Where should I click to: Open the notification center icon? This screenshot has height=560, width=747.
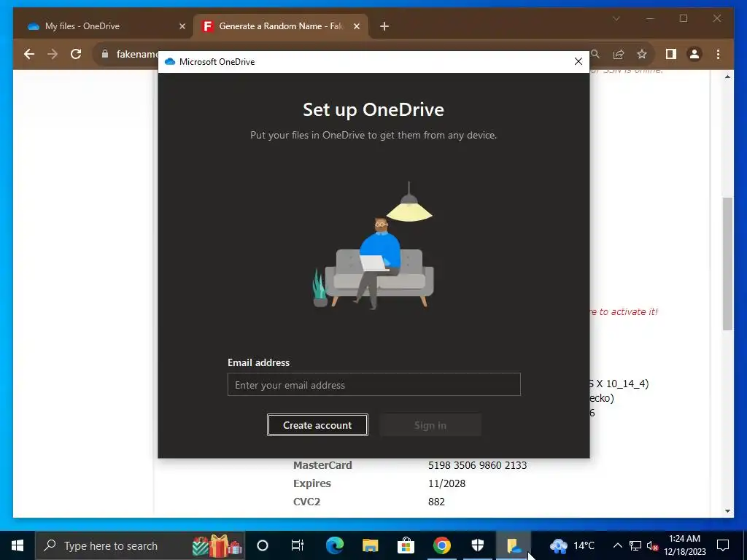point(723,545)
